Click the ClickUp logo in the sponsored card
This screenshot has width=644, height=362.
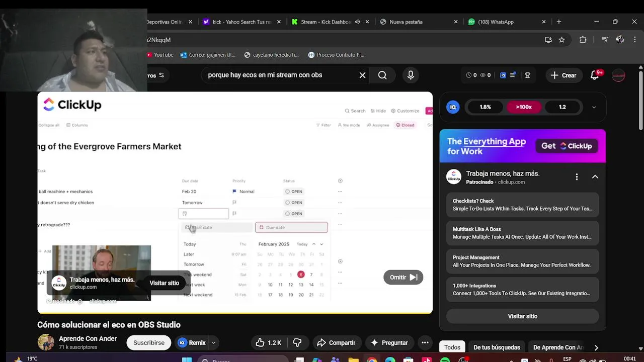[x=454, y=176]
